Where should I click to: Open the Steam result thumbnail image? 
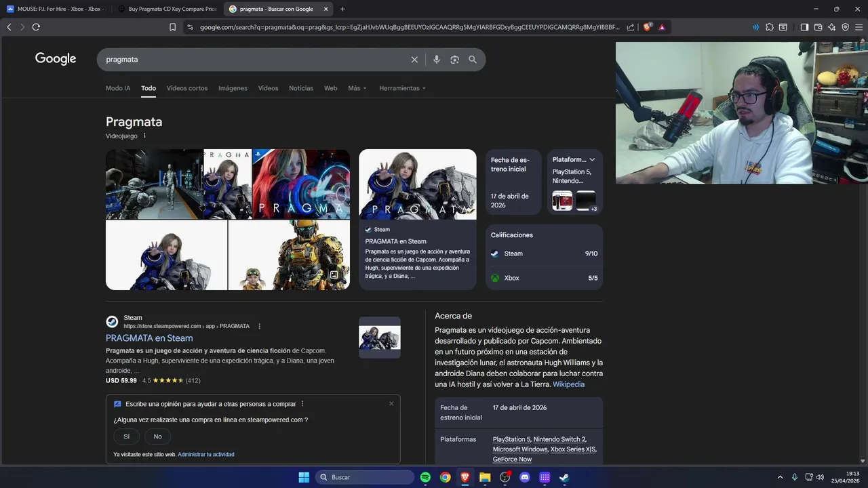coord(380,338)
